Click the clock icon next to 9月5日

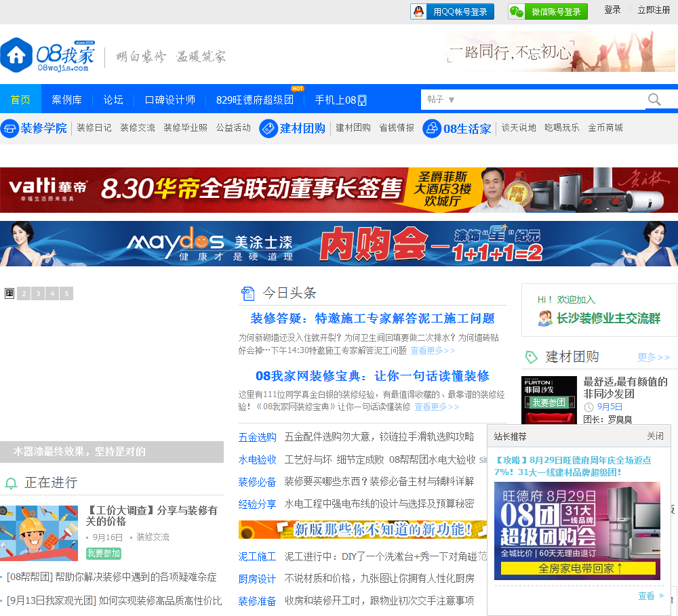589,407
